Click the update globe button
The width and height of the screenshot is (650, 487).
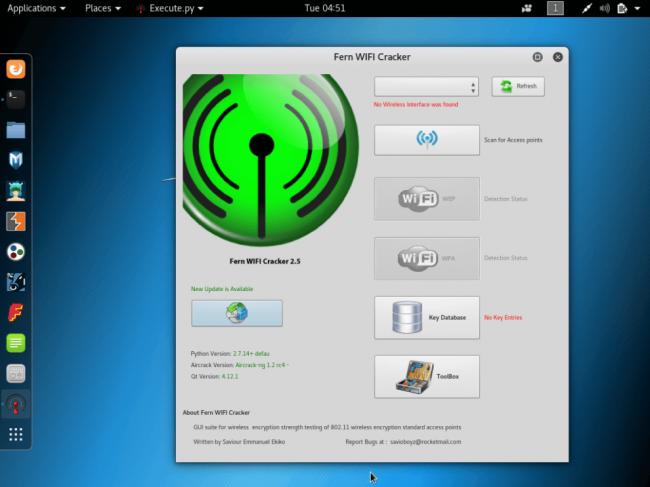(x=237, y=313)
